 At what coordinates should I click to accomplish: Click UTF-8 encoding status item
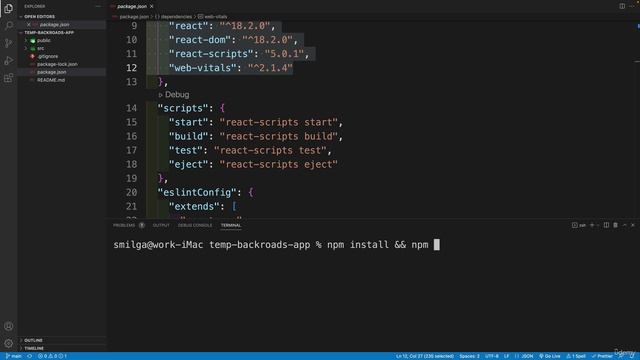(x=492, y=356)
